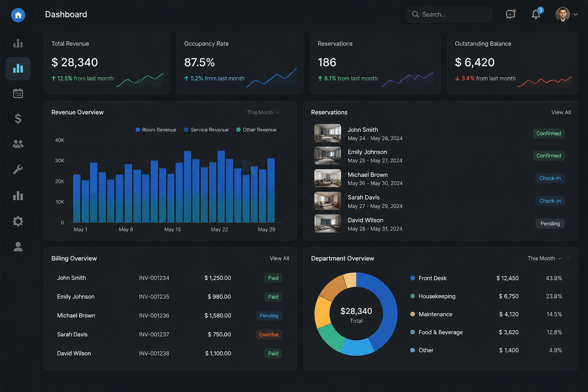Click the Overdue status for Sarah Davis invoice
This screenshot has width=588, height=392.
tap(269, 335)
